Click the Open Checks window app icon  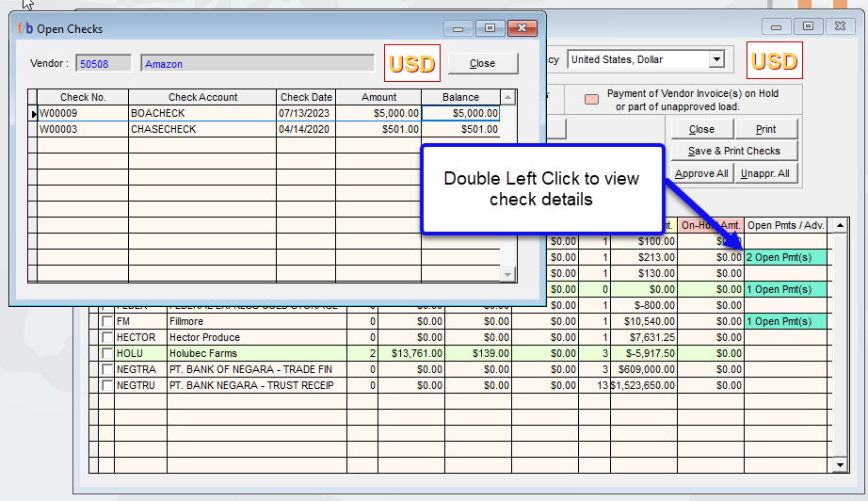click(24, 29)
